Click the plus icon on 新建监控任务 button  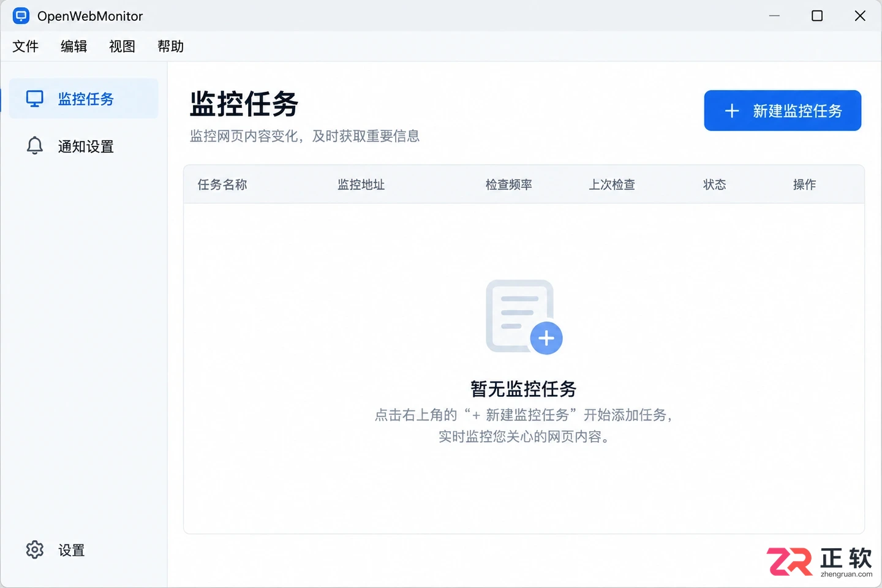pos(732,111)
